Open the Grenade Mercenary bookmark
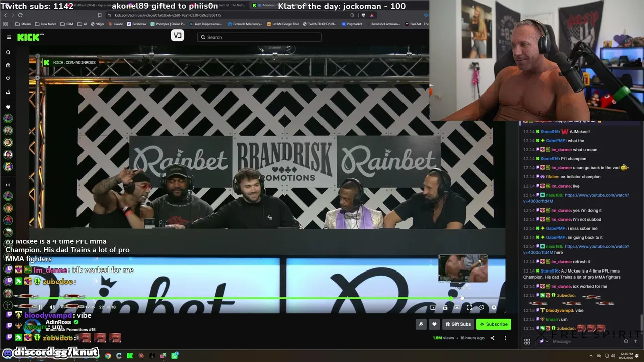 (245, 24)
